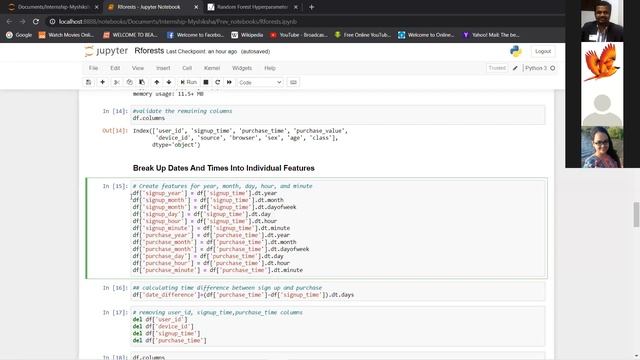
Task: Rename notebook by clicking Rforests title
Action: point(149,51)
